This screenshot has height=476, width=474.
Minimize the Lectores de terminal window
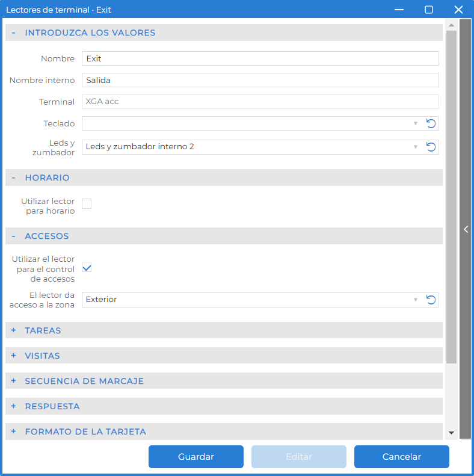[399, 10]
